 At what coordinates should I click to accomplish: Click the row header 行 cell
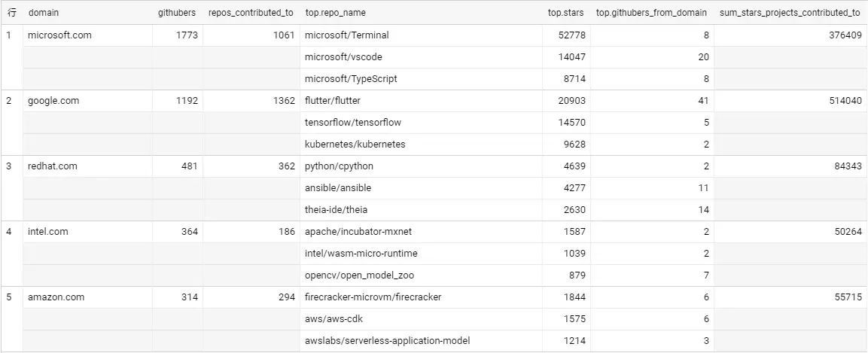11,13
